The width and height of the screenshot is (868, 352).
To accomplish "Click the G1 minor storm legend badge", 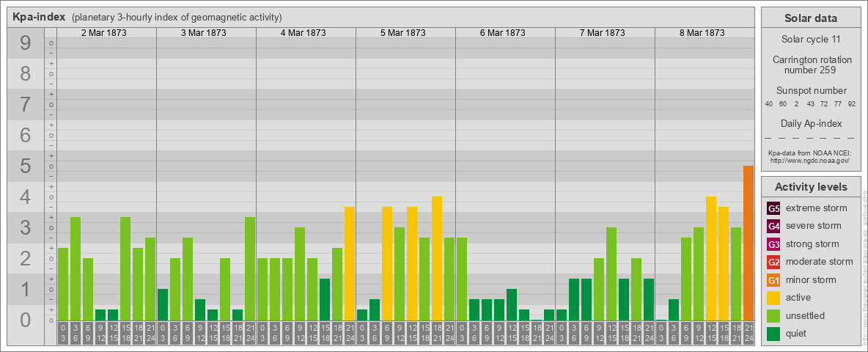I will point(773,280).
